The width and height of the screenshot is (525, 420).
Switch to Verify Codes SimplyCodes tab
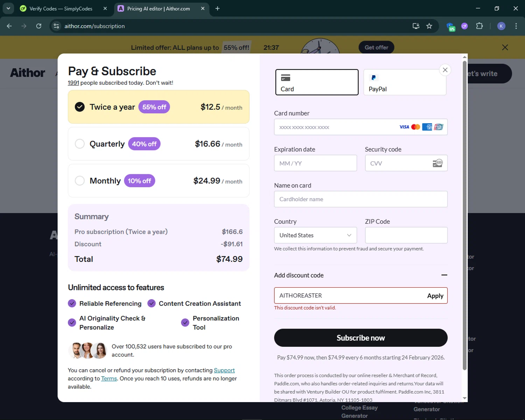pos(61,8)
